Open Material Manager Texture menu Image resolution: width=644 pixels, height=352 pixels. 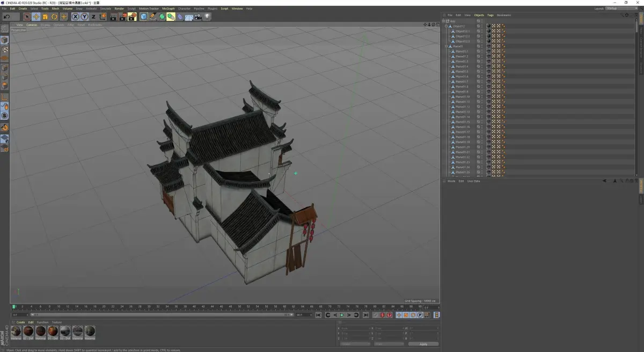[56, 322]
